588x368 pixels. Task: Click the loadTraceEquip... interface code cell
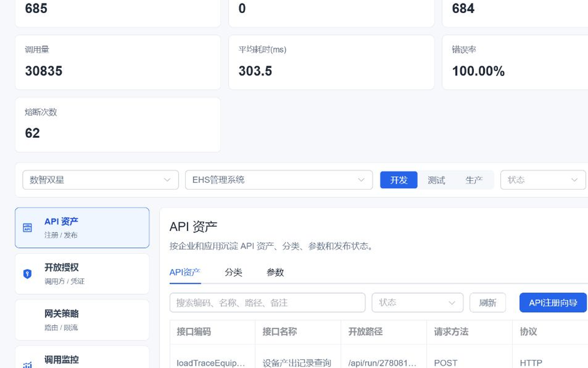[213, 356]
